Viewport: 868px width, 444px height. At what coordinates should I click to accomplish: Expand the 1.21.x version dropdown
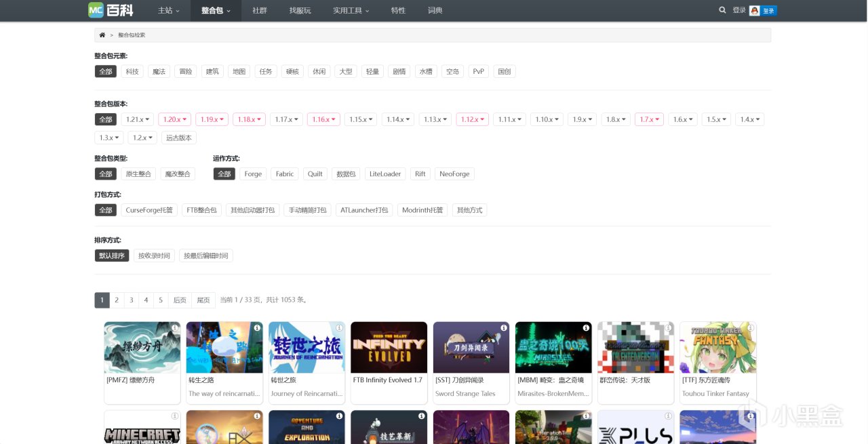[138, 119]
